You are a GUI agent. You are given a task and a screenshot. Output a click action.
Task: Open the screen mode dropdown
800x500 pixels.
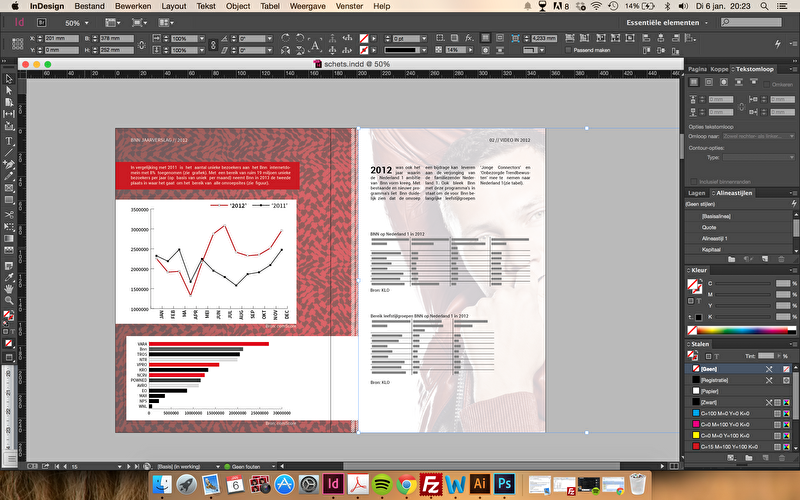(x=139, y=22)
